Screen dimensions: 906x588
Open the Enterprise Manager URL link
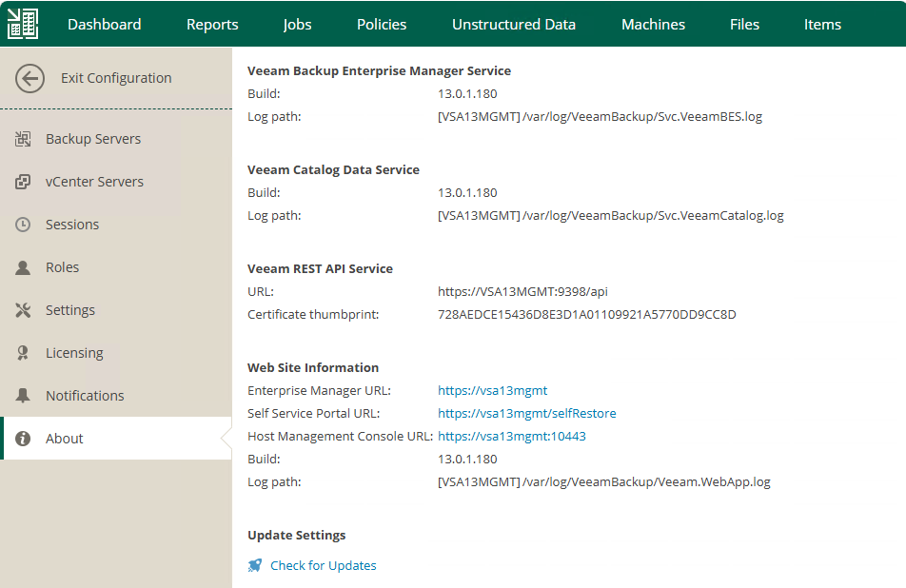[492, 390]
